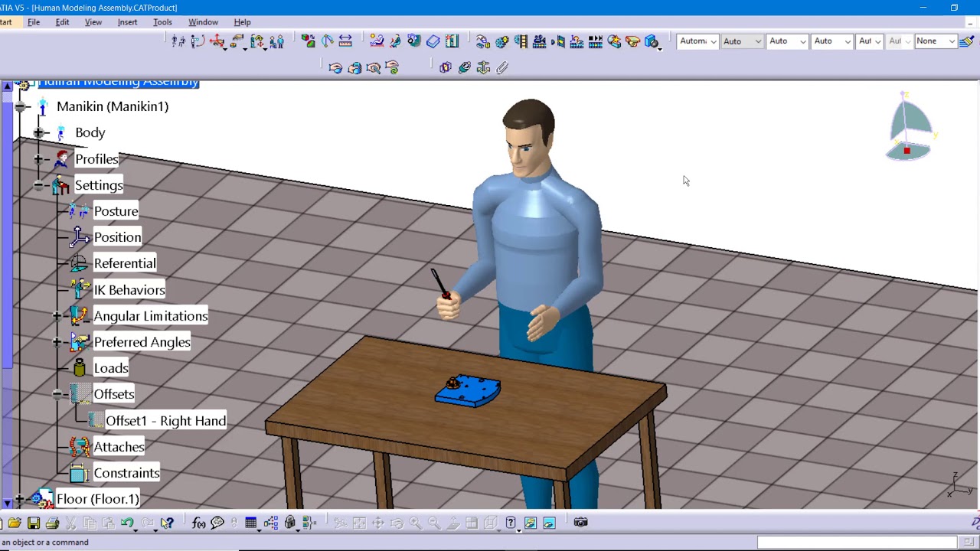Click the Print icon
Image resolution: width=980 pixels, height=551 pixels.
coord(52,523)
